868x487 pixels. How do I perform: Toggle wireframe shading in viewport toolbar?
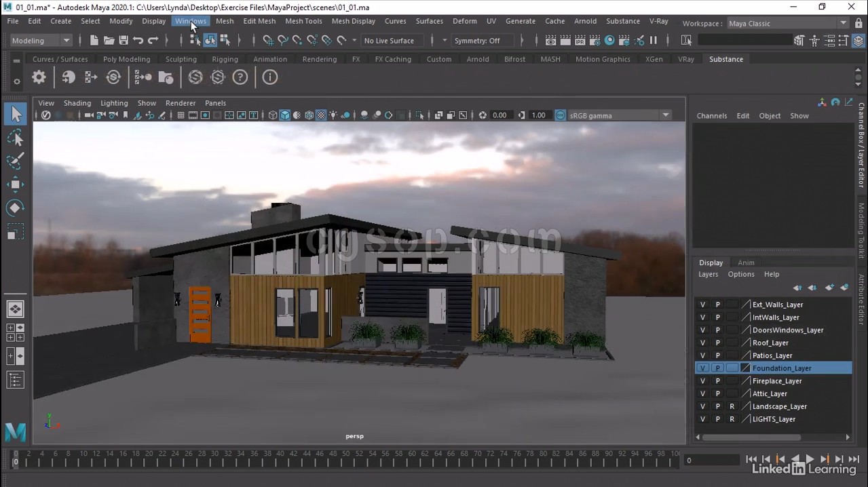point(273,115)
